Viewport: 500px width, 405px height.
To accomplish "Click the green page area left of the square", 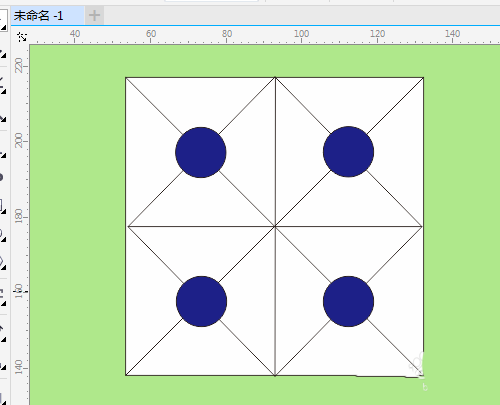I will (77, 227).
